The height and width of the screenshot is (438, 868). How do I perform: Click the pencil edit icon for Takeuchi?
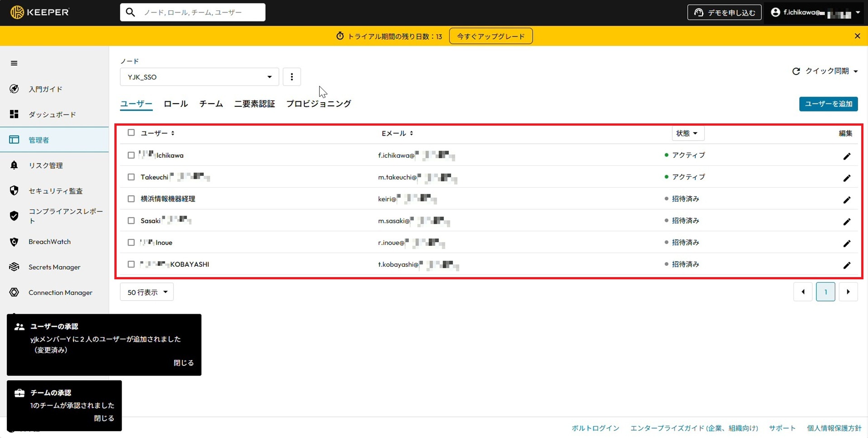(x=846, y=178)
